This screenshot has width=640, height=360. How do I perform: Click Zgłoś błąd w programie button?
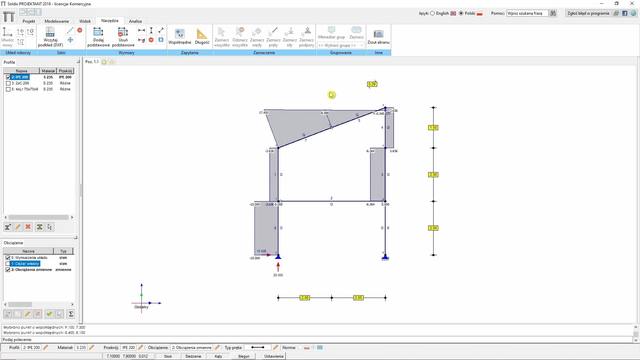[x=588, y=13]
